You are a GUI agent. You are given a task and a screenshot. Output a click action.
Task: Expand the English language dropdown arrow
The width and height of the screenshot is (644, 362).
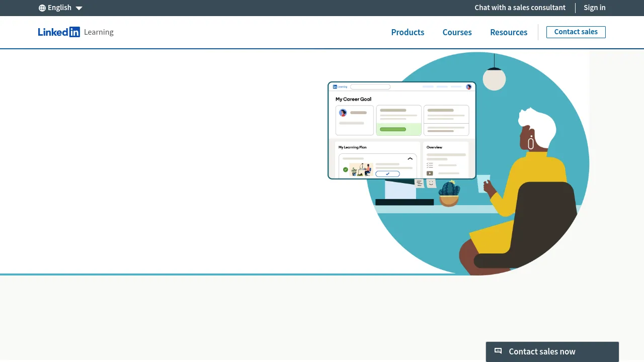(79, 8)
